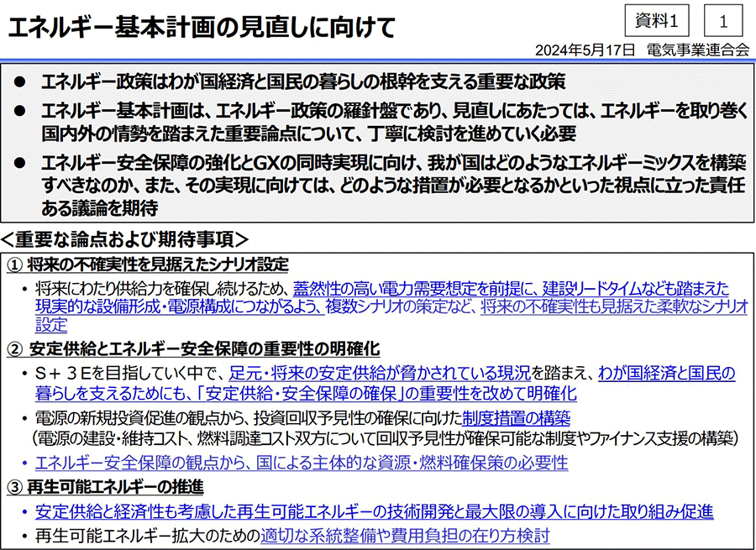Click the text ある議論を期待

(x=100, y=207)
